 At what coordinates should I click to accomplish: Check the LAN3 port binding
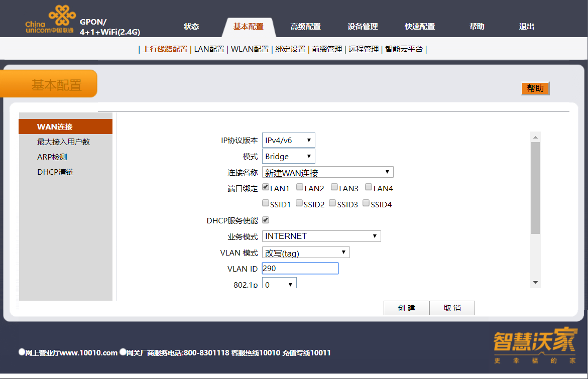[x=334, y=187]
